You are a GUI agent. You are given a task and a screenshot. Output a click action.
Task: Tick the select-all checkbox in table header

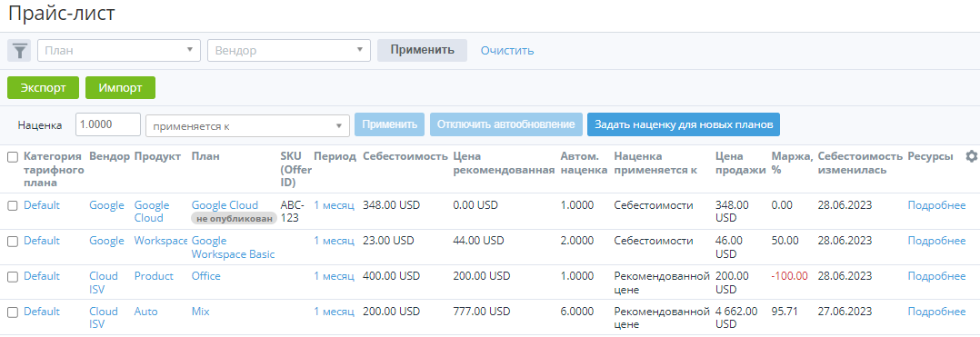point(13,157)
